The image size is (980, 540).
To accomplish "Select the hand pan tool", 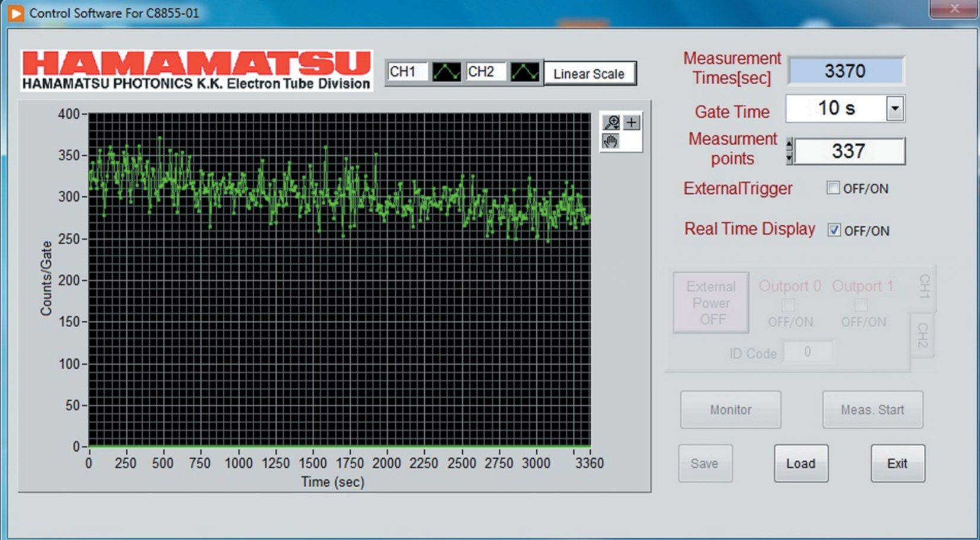I will [x=610, y=141].
